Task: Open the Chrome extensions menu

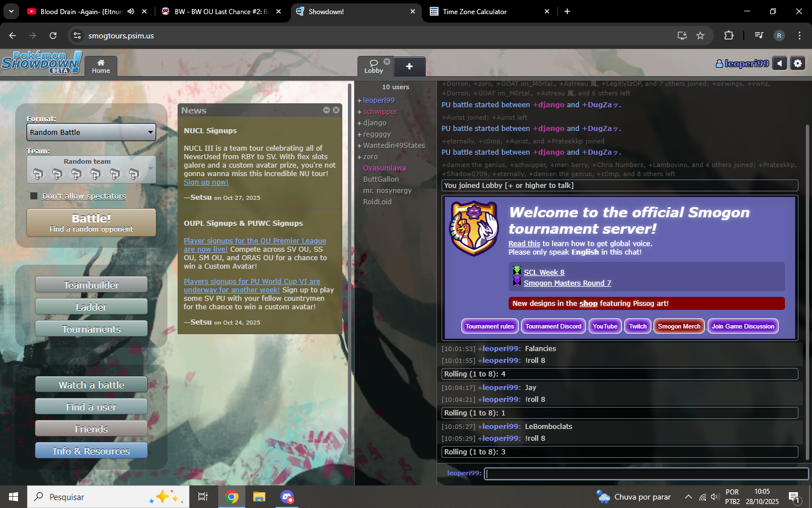Action: 729,36
